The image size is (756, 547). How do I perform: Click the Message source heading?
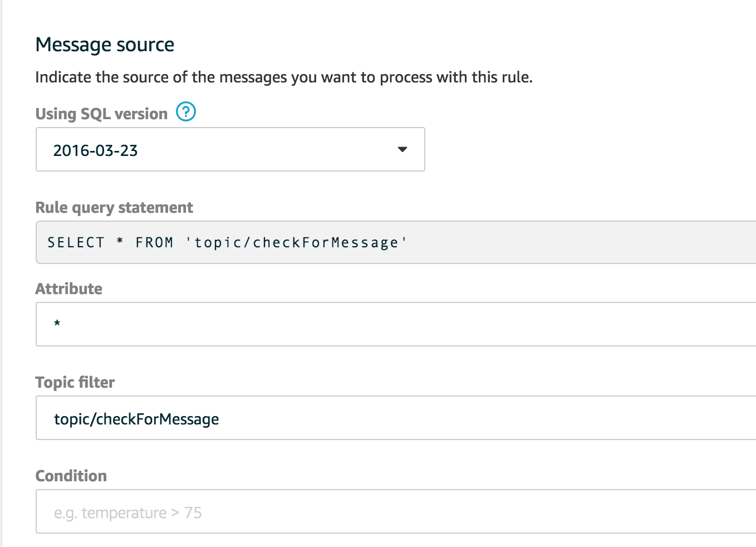pyautogui.click(x=105, y=44)
